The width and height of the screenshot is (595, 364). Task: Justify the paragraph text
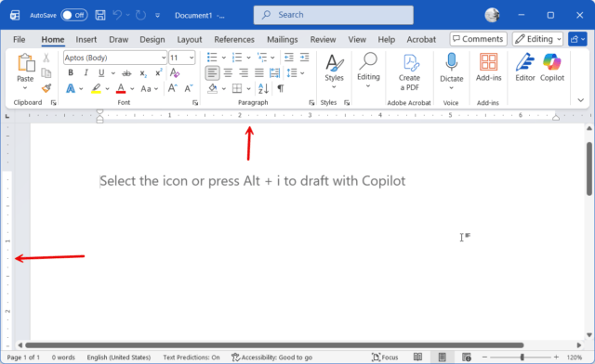click(259, 72)
